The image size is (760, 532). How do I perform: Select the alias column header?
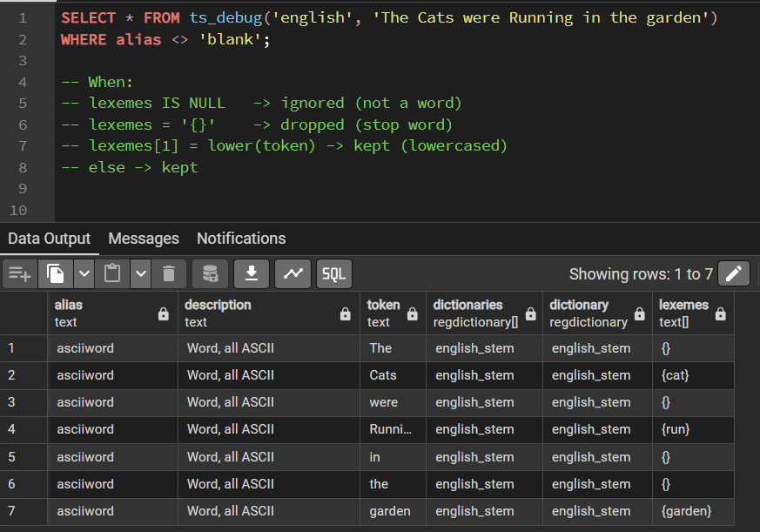pyautogui.click(x=112, y=313)
